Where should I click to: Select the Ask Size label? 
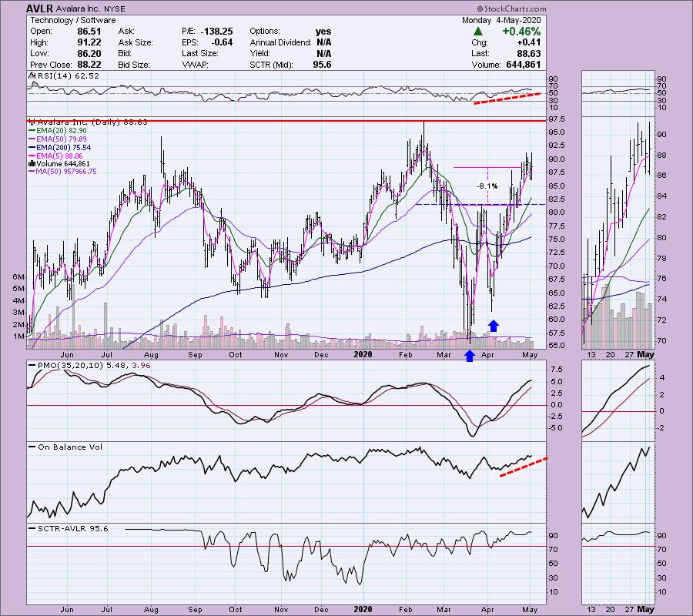pyautogui.click(x=136, y=42)
